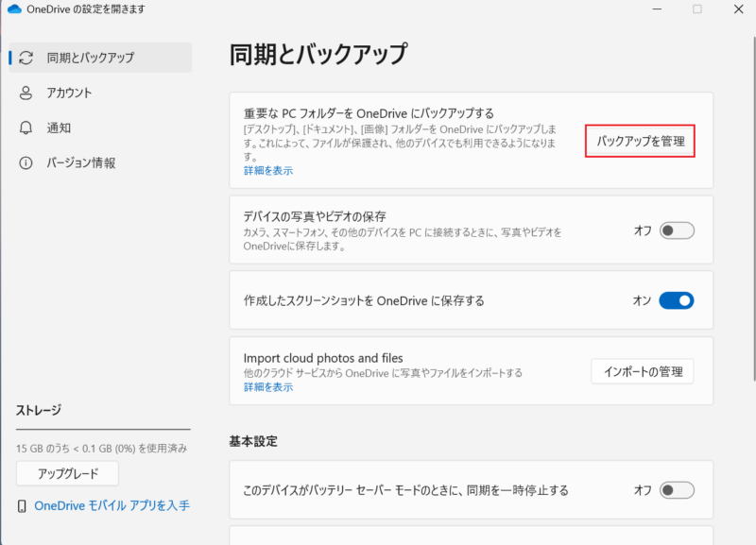
Task: Open the 通知 settings section
Action: tap(100, 128)
